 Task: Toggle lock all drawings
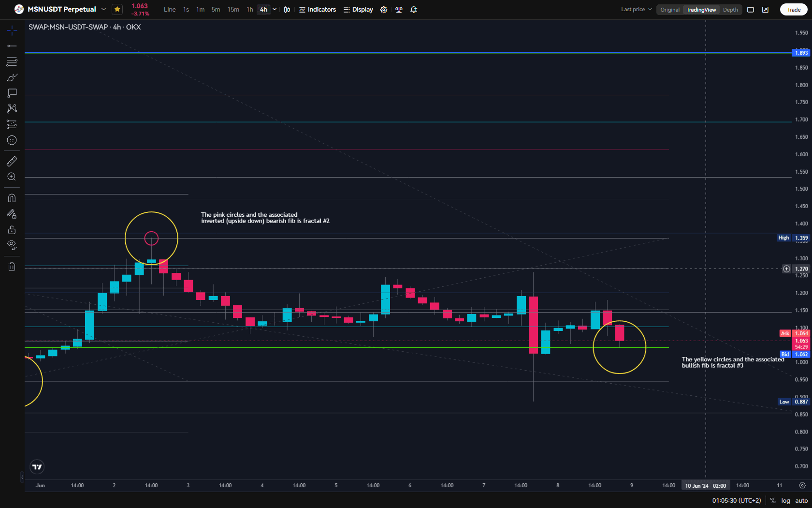12,229
